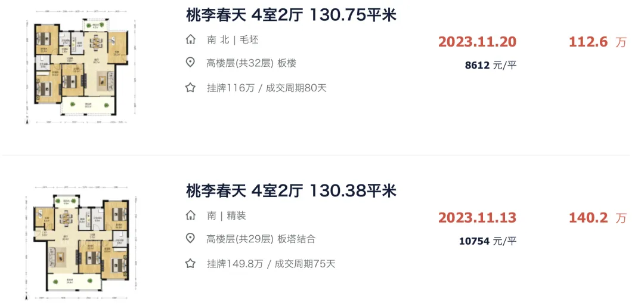
Task: Click the 112.6 万 deal price
Action: point(597,42)
